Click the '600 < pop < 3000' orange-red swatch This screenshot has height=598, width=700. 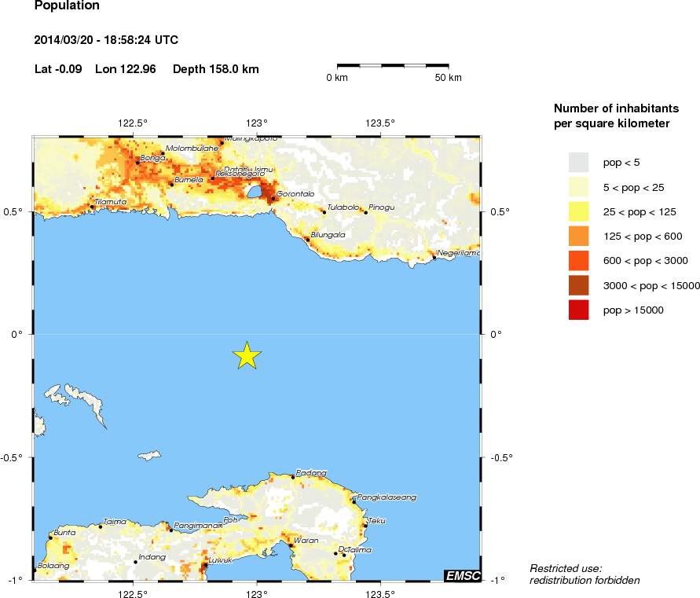tap(578, 261)
